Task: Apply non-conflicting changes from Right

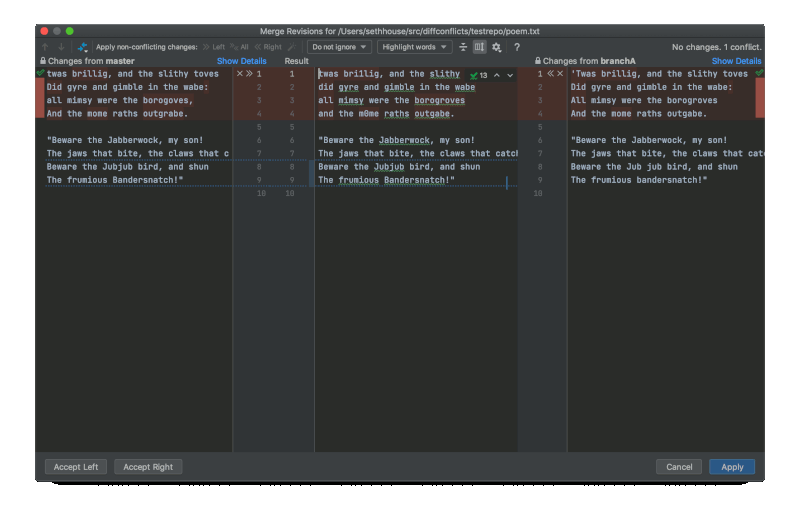Action: coord(268,47)
